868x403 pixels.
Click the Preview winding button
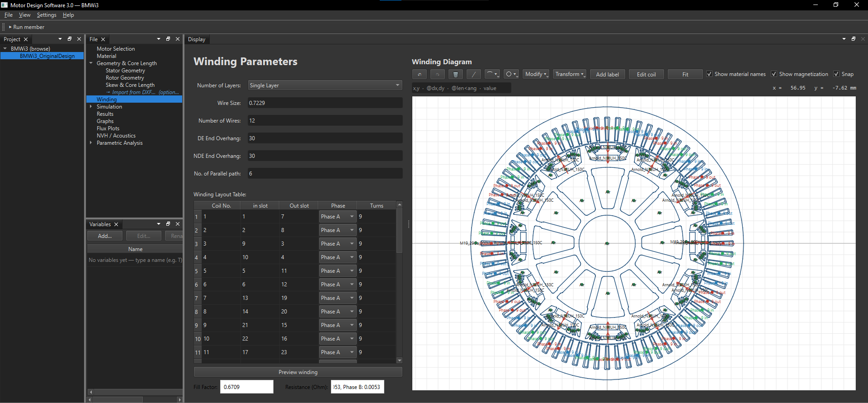pos(298,372)
